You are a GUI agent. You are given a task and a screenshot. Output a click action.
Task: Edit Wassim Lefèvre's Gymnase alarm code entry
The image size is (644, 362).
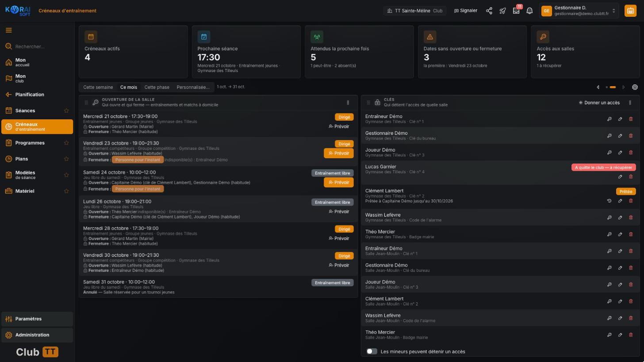(620, 217)
